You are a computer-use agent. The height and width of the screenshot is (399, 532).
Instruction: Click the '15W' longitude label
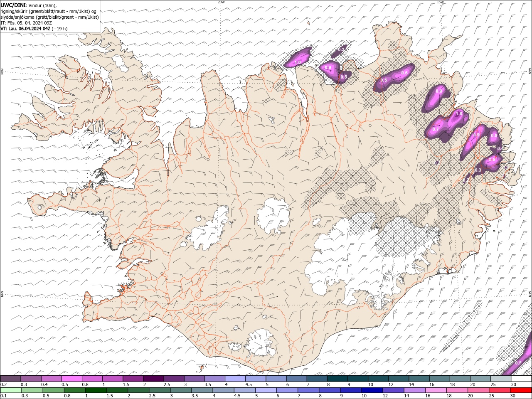pyautogui.click(x=440, y=2)
